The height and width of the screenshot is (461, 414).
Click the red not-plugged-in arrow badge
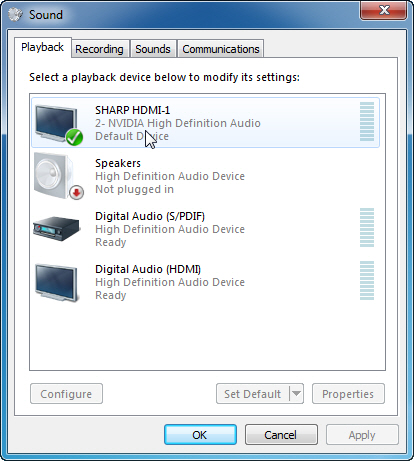(76, 192)
